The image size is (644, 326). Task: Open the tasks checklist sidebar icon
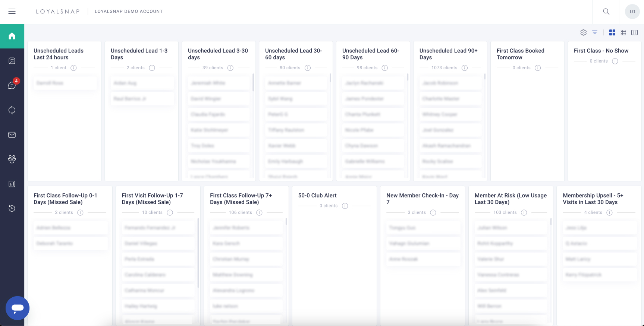[x=12, y=61]
